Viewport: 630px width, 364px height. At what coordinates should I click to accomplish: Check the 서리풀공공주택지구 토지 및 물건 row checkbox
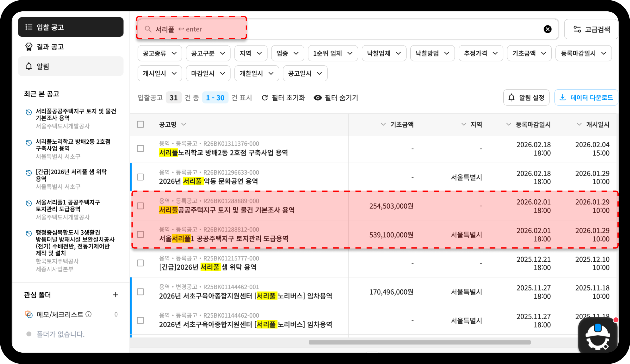pyautogui.click(x=140, y=206)
